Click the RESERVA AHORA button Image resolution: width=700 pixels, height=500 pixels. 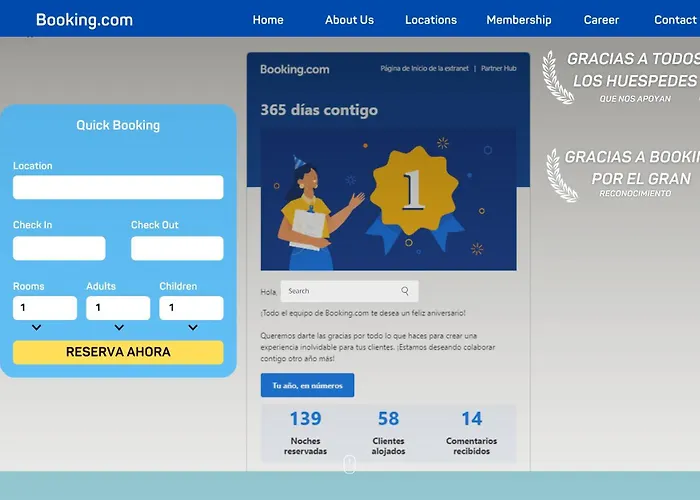tap(118, 352)
